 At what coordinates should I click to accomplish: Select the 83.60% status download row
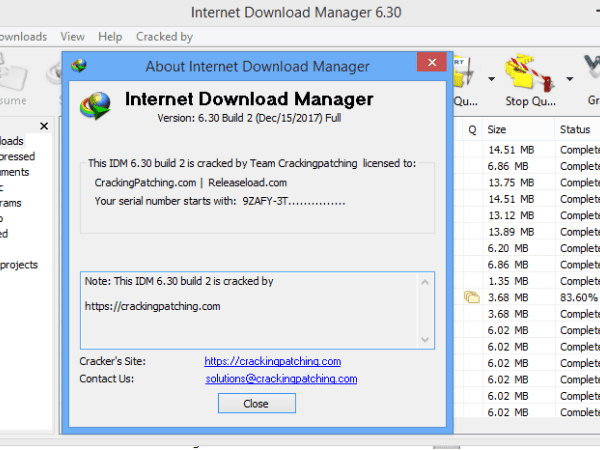[527, 297]
